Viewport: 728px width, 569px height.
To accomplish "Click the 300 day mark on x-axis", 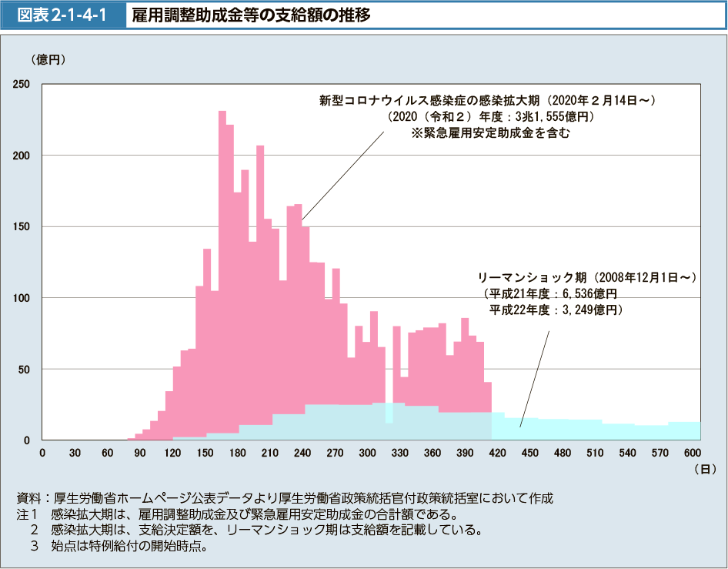I will click(368, 453).
